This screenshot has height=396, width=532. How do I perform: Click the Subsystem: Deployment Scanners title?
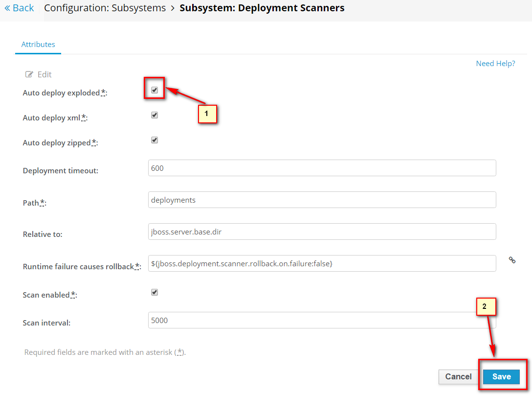[262, 8]
